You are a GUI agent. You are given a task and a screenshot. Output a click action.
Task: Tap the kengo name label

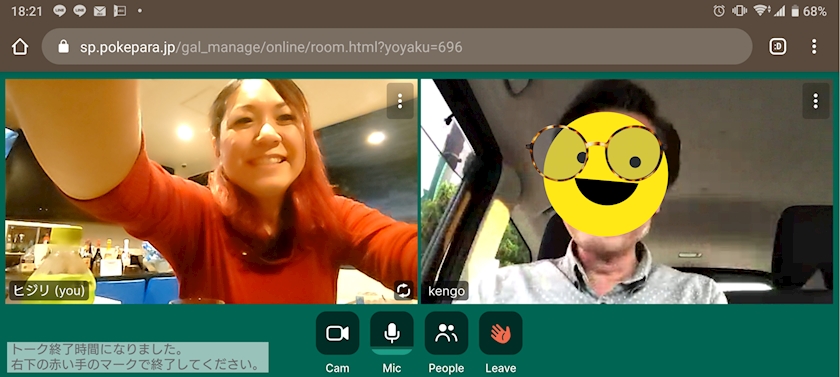[x=447, y=291]
